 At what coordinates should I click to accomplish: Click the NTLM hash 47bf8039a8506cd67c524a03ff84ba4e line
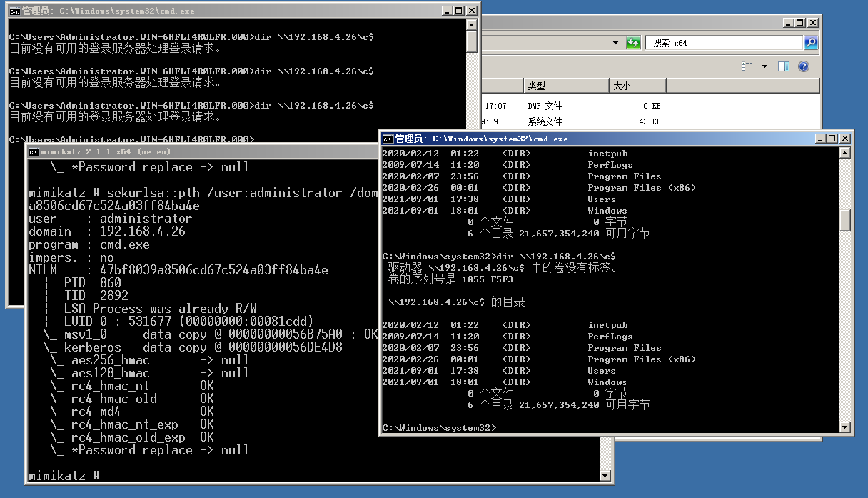(x=178, y=270)
